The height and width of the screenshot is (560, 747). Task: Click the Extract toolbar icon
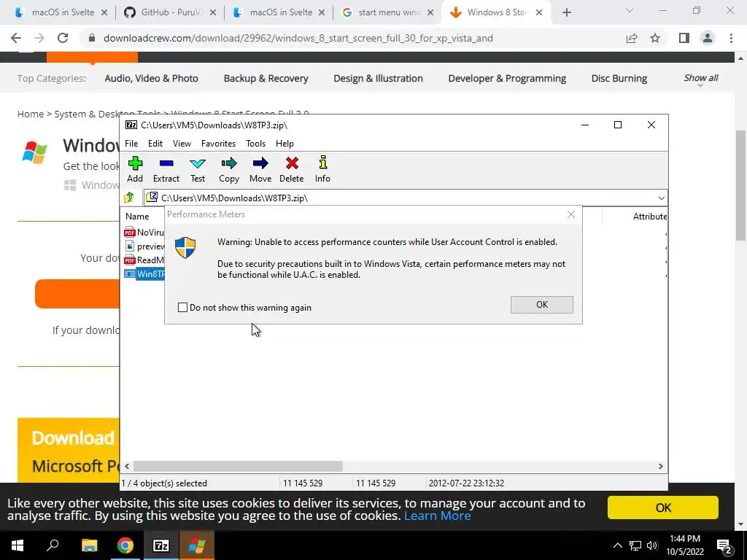(x=166, y=169)
